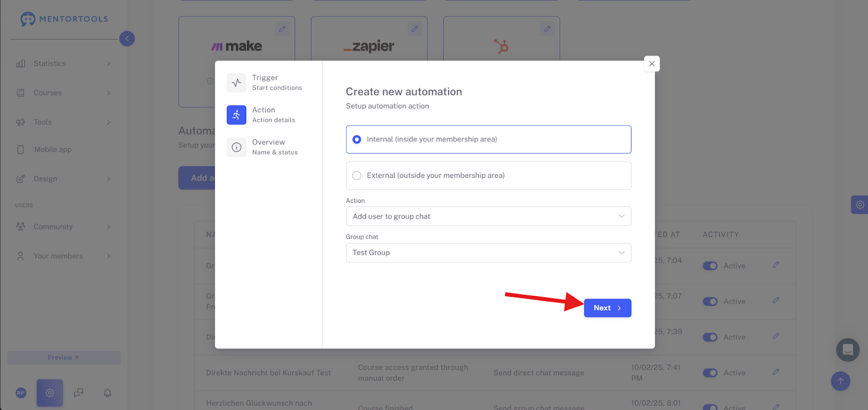Open the Action dropdown showing Add user to group chat
This screenshot has width=868, height=410.
coord(488,216)
